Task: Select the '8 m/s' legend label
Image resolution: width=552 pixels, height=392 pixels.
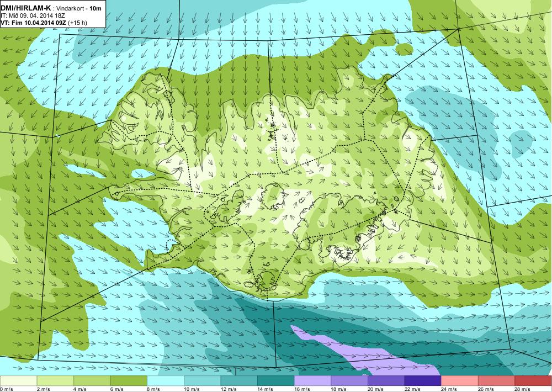Action: (153, 389)
